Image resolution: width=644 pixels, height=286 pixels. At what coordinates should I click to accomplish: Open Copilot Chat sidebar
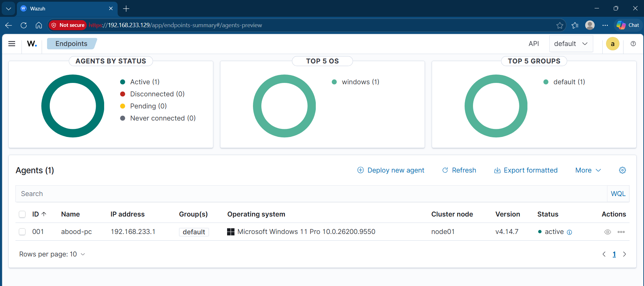coord(628,25)
